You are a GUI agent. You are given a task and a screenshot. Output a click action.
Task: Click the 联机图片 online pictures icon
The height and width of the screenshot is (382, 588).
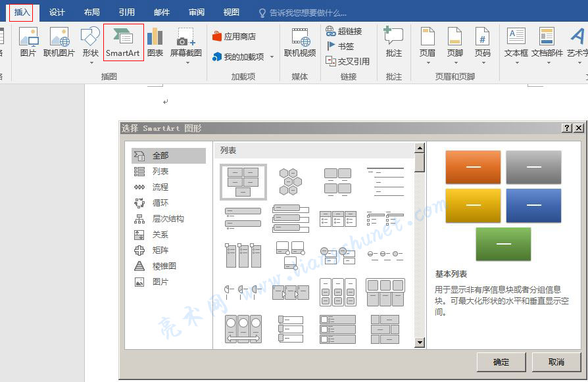click(59, 42)
